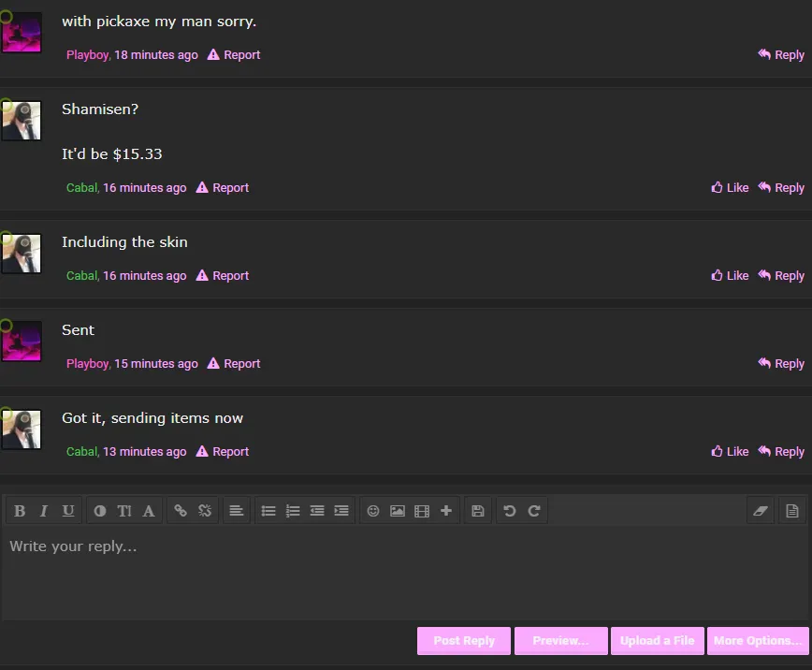Toggle underline formatting in the editor
Viewport: 812px width, 670px height.
pyautogui.click(x=68, y=511)
